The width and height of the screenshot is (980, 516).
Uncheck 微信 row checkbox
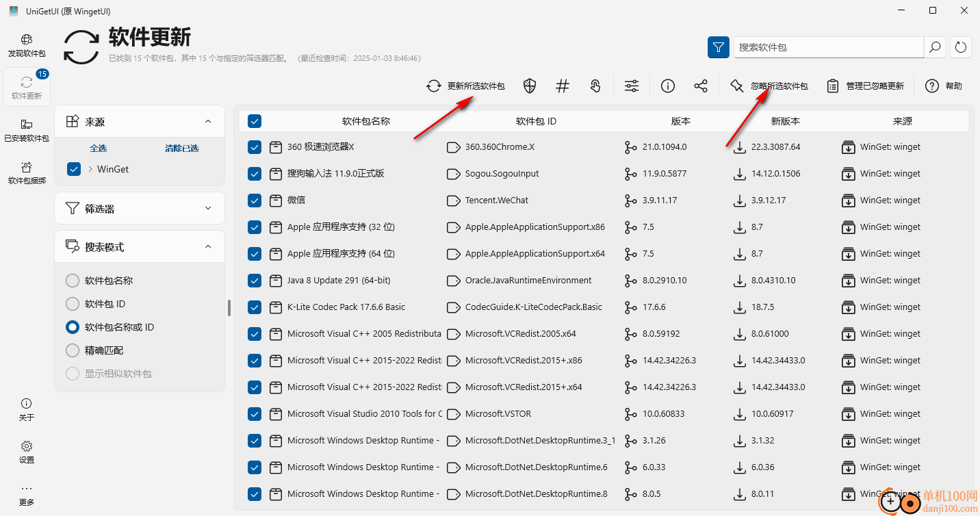click(255, 200)
